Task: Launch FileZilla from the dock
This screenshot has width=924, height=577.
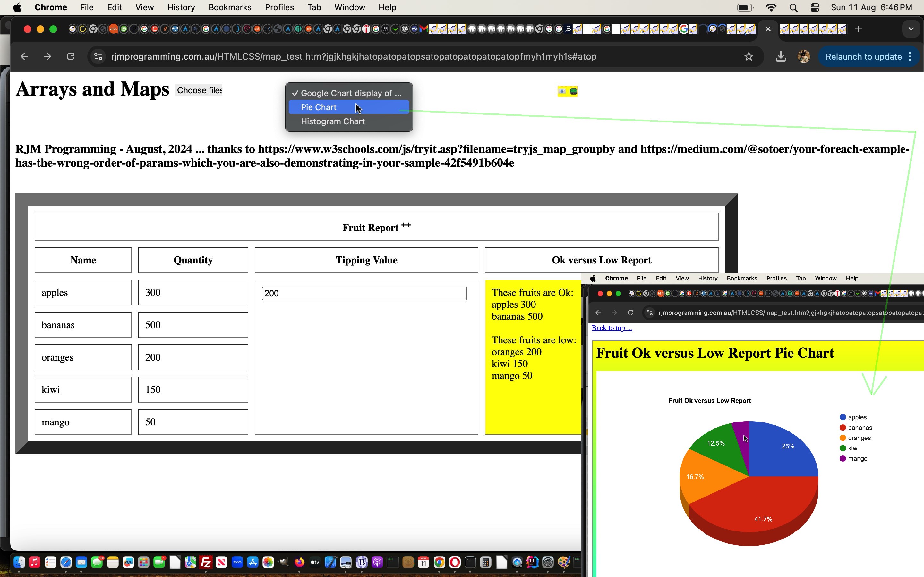Action: tap(206, 562)
